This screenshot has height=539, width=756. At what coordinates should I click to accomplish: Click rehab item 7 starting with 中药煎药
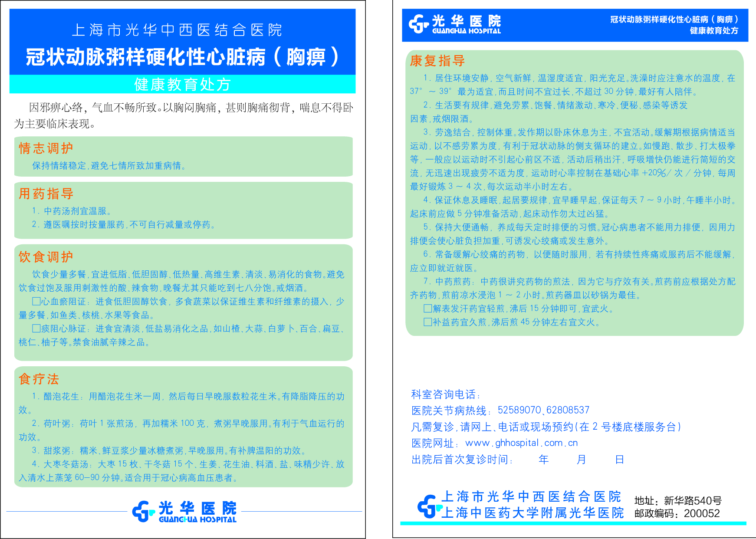click(573, 288)
